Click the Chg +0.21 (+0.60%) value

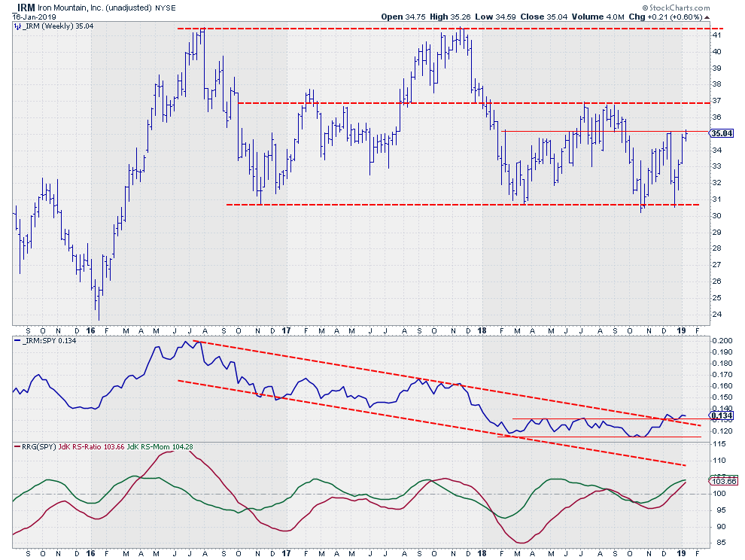(x=665, y=17)
